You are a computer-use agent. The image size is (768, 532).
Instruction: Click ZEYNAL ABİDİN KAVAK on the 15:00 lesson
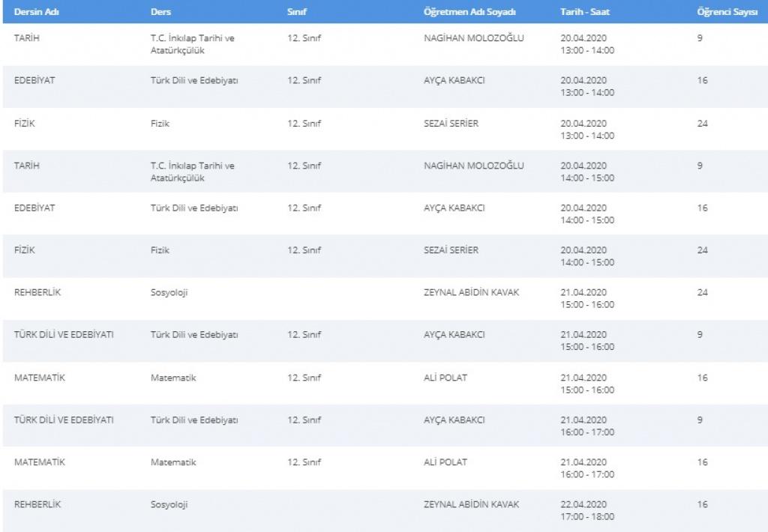click(471, 292)
